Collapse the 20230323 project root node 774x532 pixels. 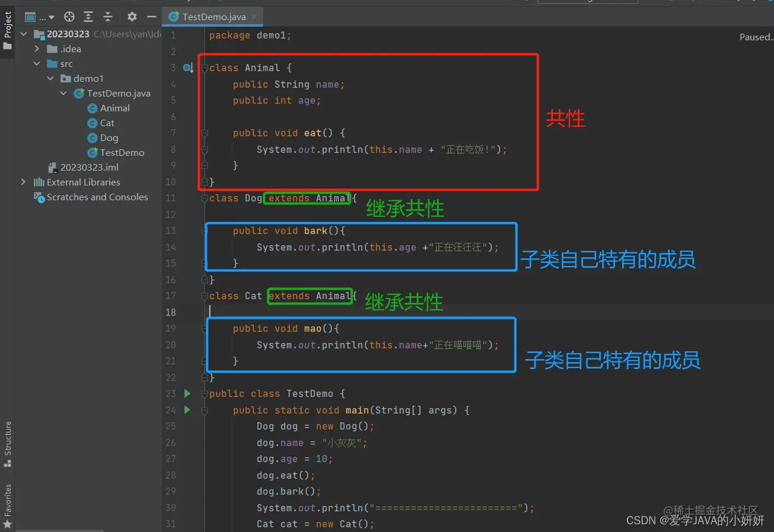(x=24, y=34)
